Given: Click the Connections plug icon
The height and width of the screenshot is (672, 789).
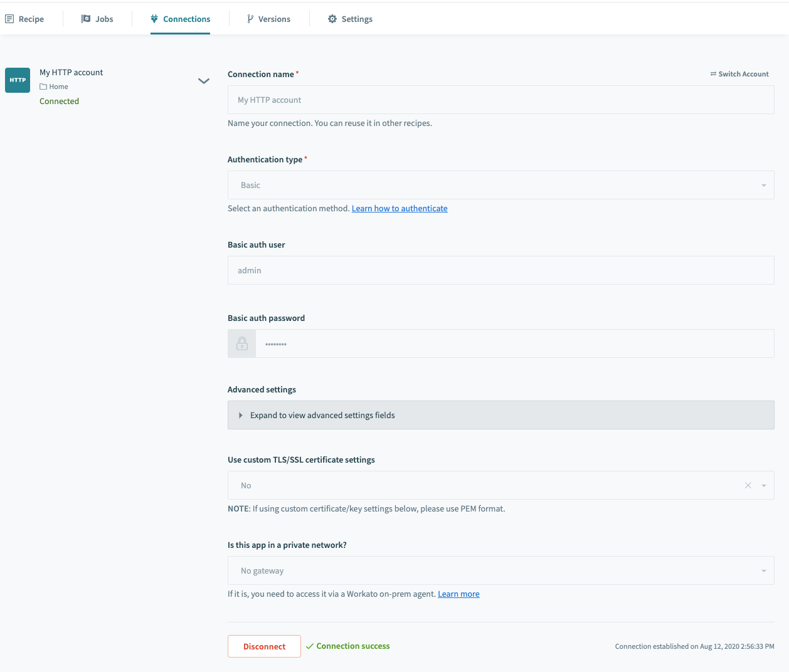Looking at the screenshot, I should [x=153, y=19].
